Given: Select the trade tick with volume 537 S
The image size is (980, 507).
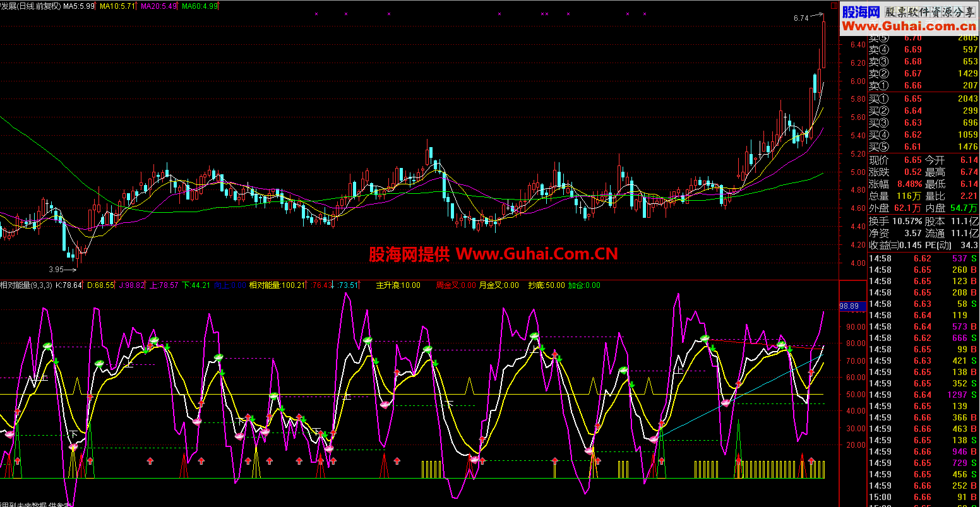Looking at the screenshot, I should click(923, 258).
